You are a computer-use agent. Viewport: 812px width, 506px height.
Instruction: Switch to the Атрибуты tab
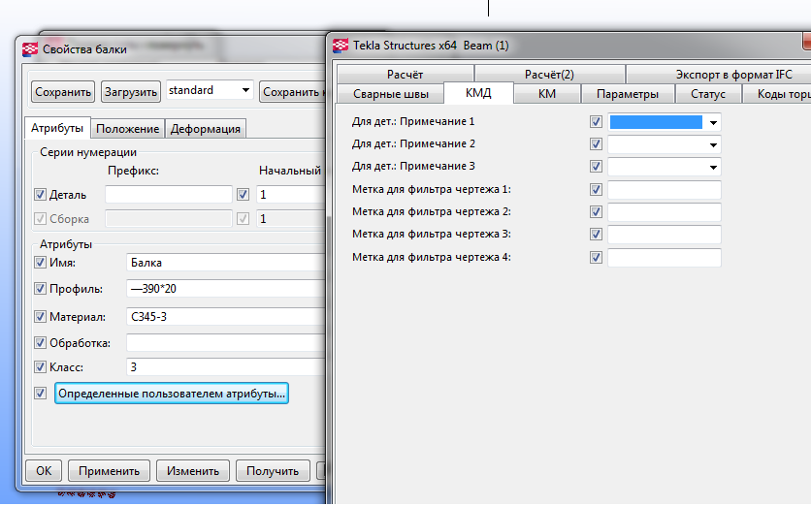click(57, 128)
